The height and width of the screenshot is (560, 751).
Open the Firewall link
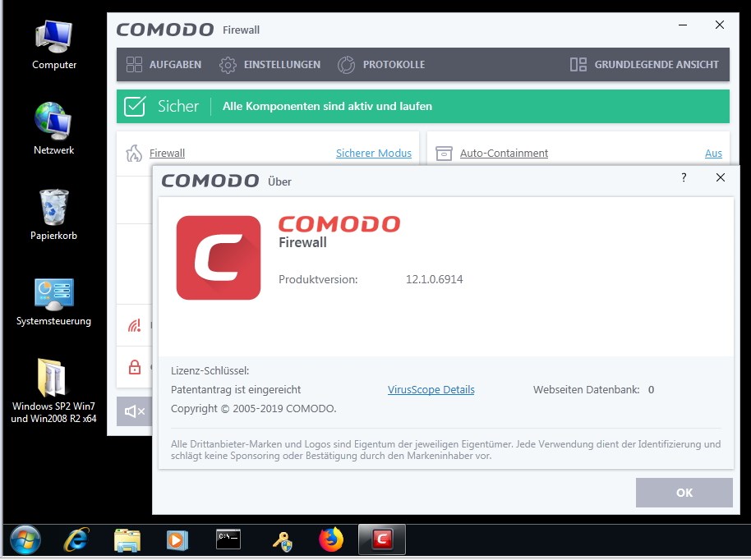point(167,154)
